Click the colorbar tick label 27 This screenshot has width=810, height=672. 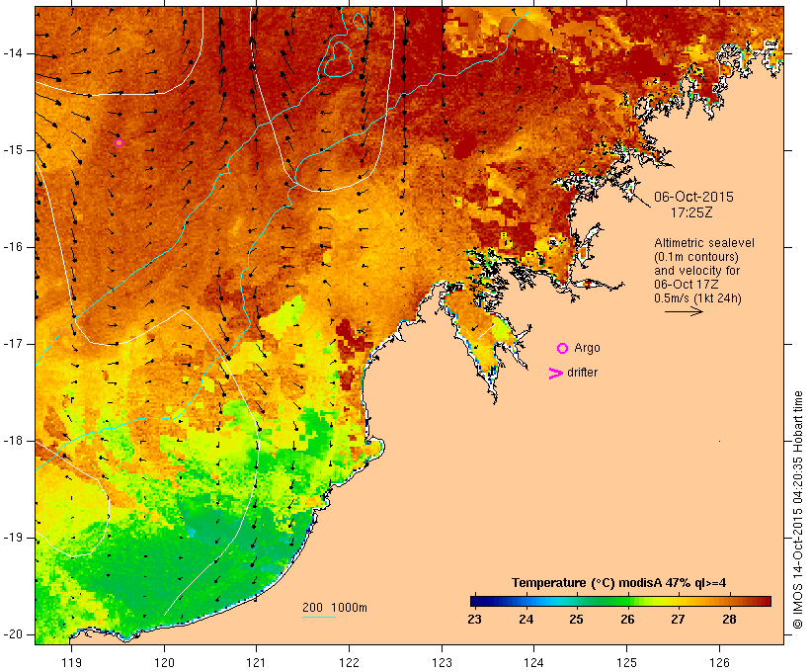(679, 620)
